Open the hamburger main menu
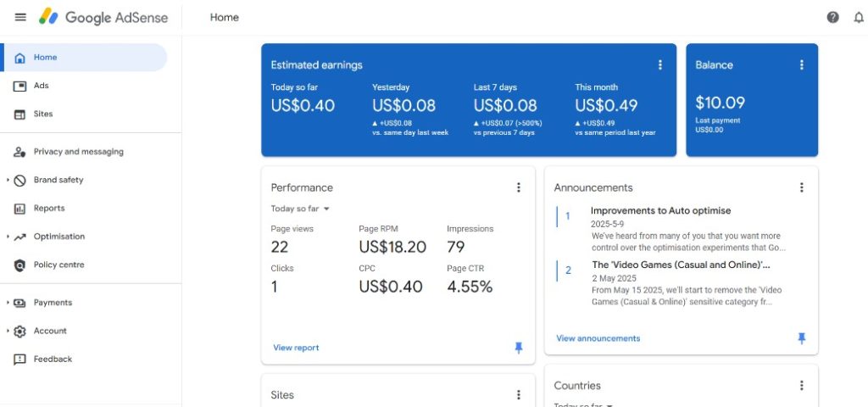The height and width of the screenshot is (407, 868). tap(20, 17)
